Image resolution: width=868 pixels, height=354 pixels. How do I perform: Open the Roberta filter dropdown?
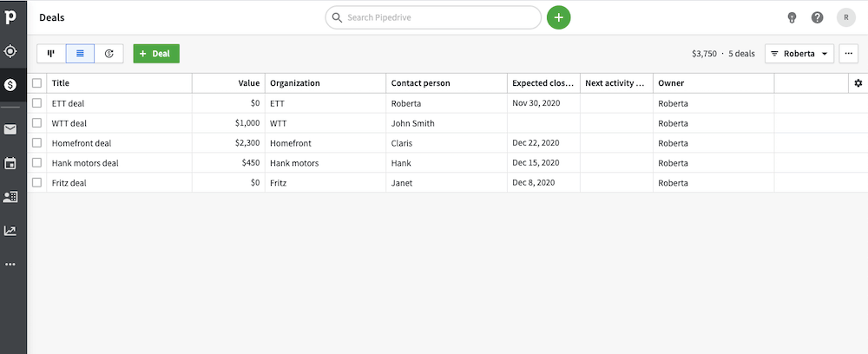[x=799, y=54]
